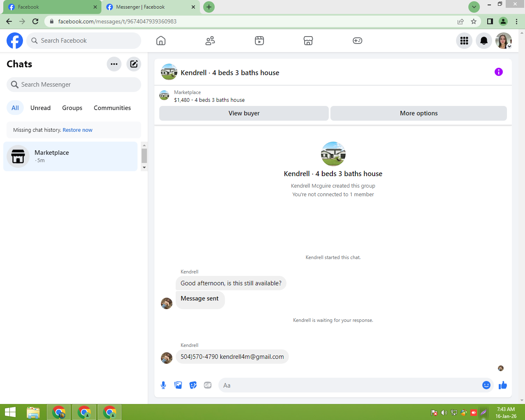This screenshot has width=525, height=420.
Task: Click the View buyer button
Action: pos(244,113)
